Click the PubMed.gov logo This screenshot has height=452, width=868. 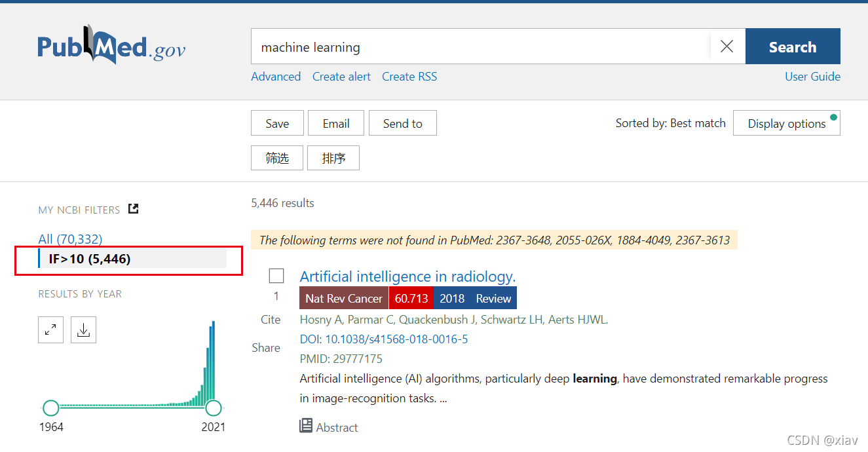pos(110,45)
